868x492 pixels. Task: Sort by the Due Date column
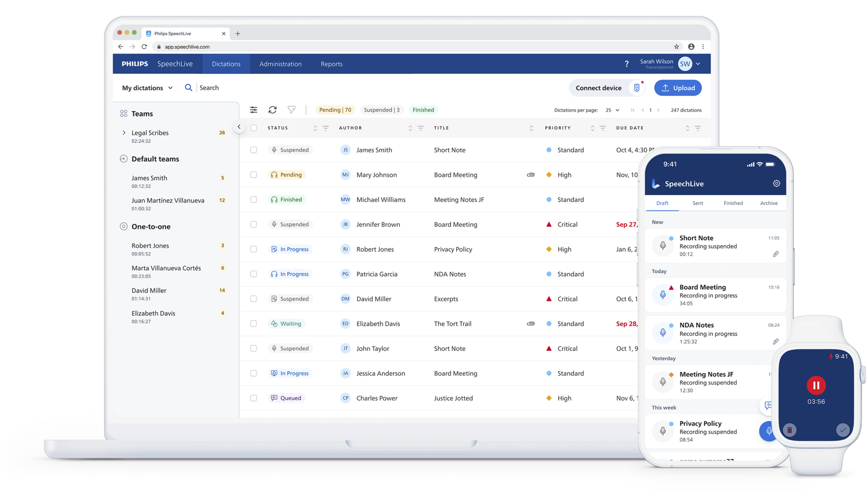687,128
